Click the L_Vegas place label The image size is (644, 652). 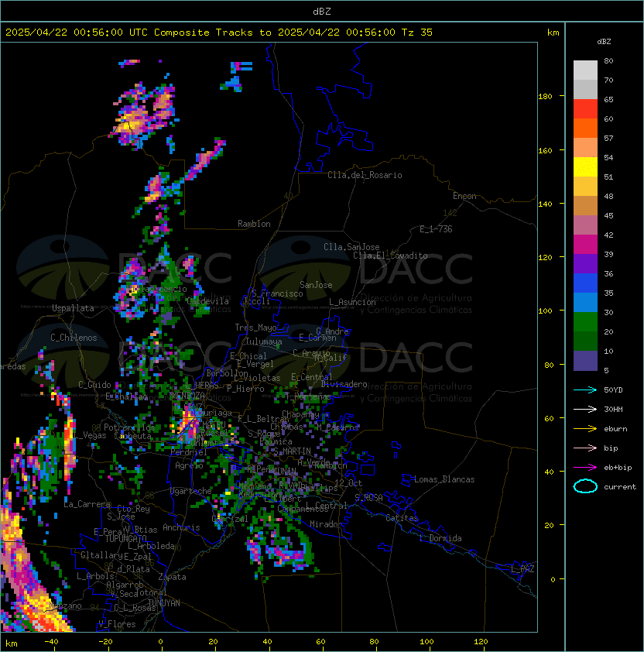(90, 435)
